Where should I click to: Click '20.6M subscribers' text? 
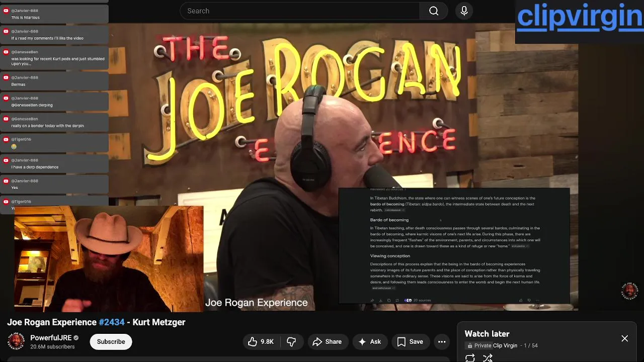(x=52, y=347)
